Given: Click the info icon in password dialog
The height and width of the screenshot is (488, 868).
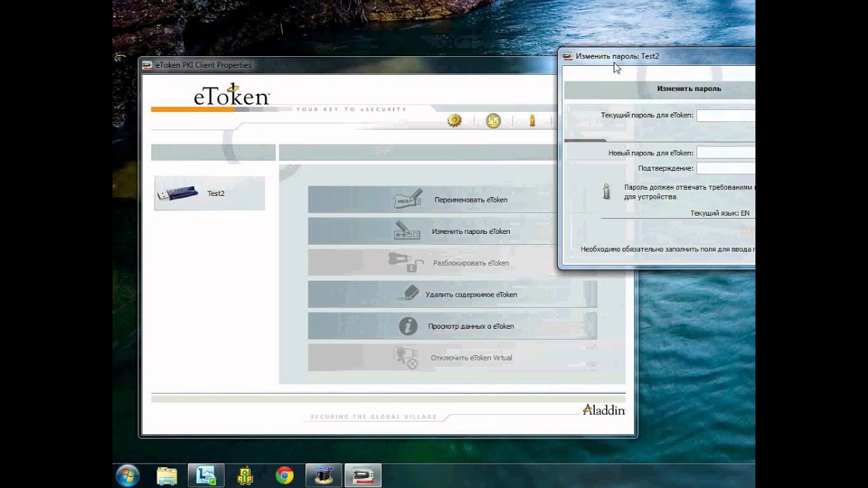Looking at the screenshot, I should coord(606,191).
